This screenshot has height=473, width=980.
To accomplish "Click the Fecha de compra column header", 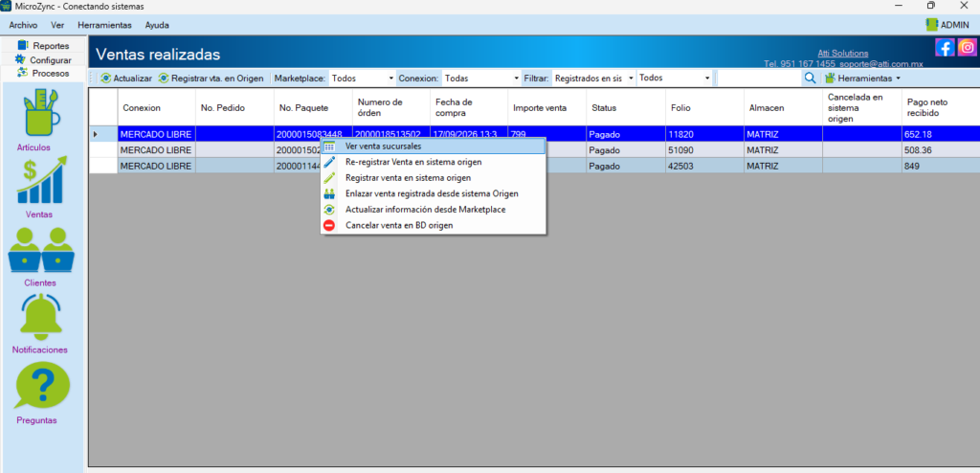I will [x=469, y=107].
